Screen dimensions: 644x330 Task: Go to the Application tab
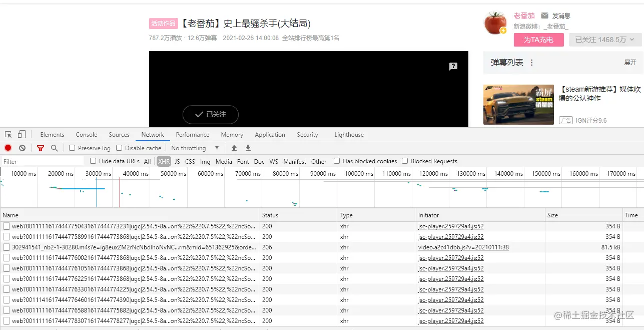point(270,135)
